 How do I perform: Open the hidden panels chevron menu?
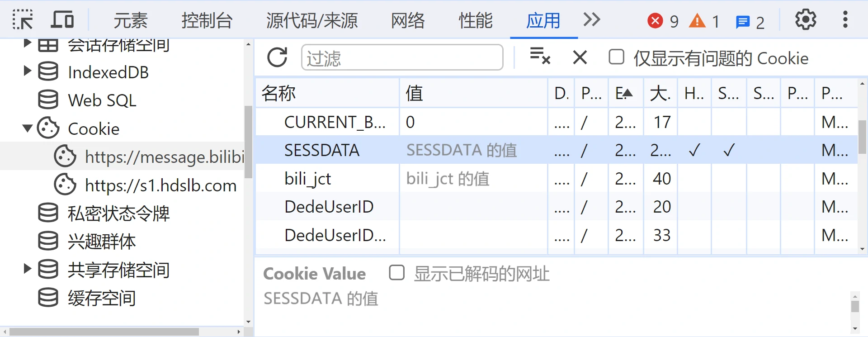coord(591,19)
